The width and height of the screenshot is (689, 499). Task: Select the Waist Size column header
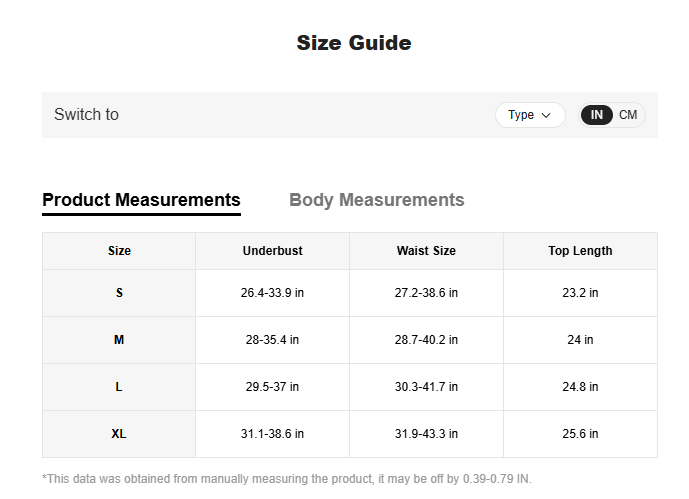point(426,251)
